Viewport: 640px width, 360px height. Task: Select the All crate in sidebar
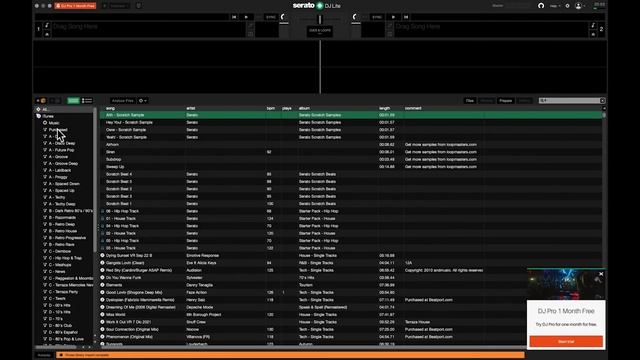[64, 109]
